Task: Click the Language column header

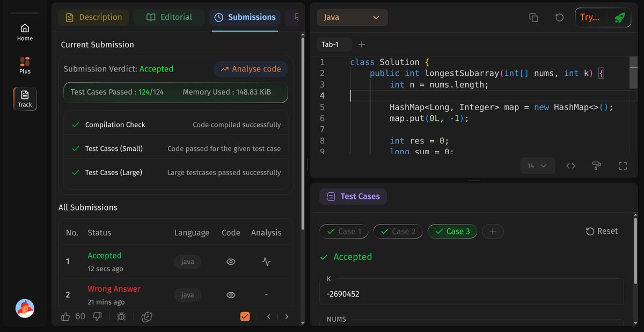Action: coord(192,233)
